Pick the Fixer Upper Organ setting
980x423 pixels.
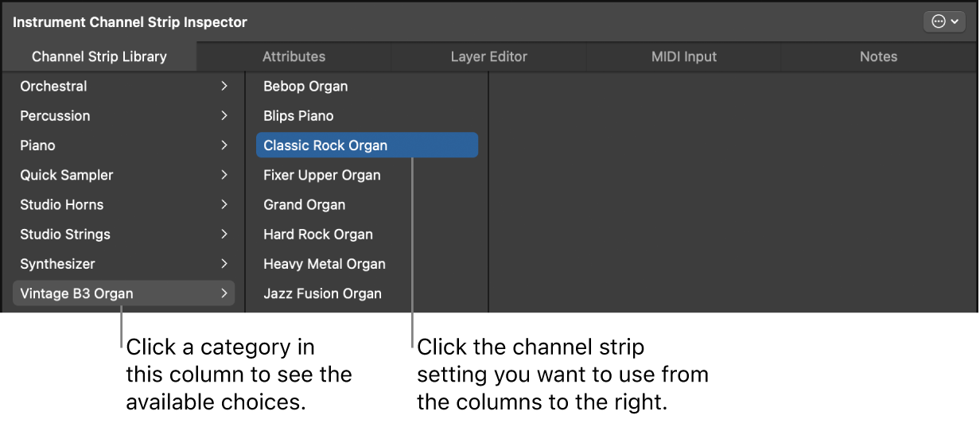point(367,175)
